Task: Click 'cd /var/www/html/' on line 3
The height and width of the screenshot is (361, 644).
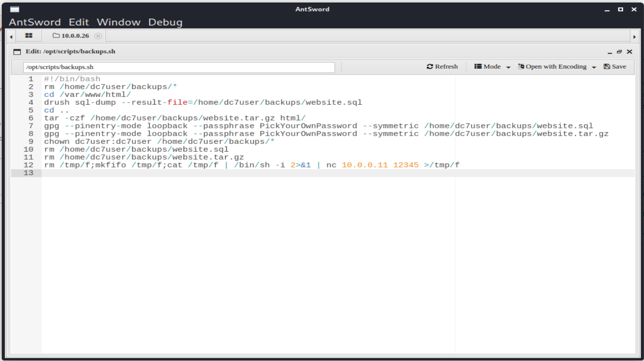Action: 88,95
